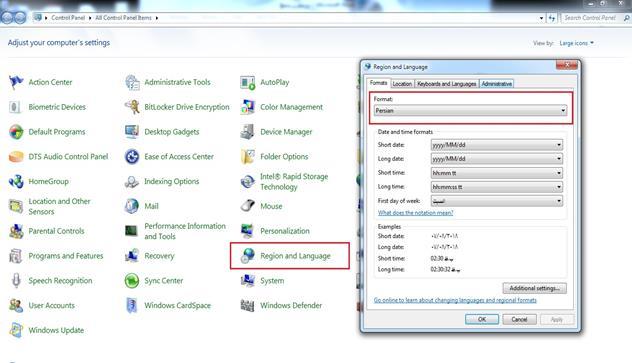The height and width of the screenshot is (363, 632).
Task: Open User Accounts icon
Action: tap(16, 305)
